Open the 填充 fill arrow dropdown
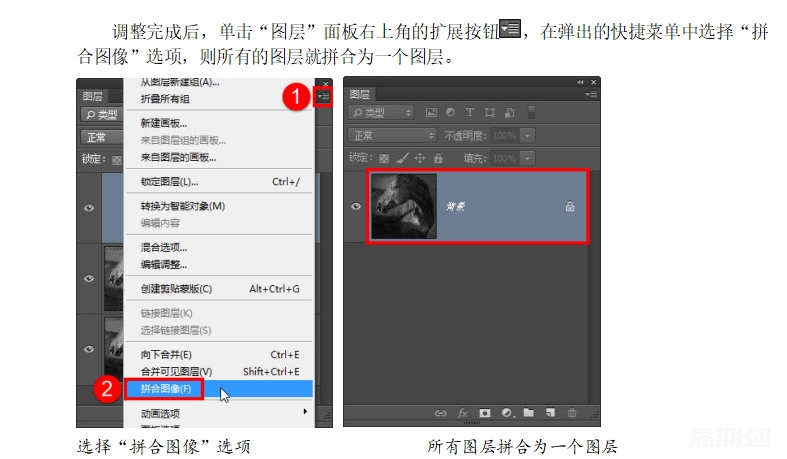The height and width of the screenshot is (459, 787). (527, 159)
